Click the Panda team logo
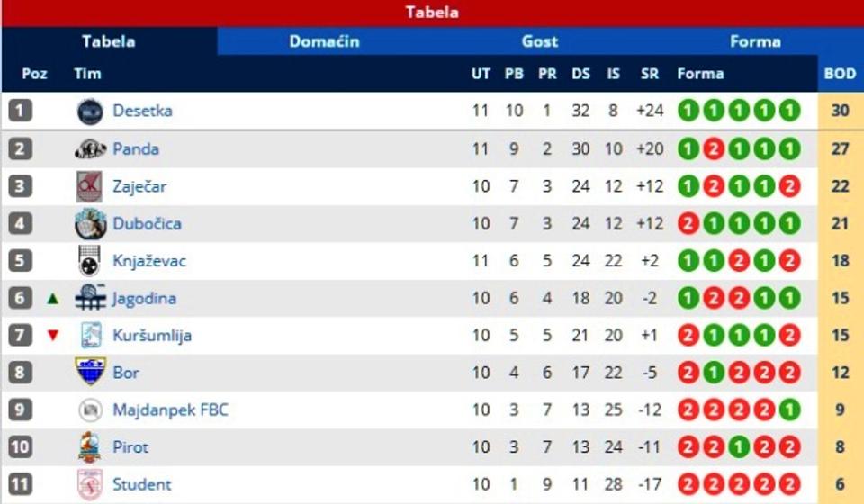 (90, 149)
